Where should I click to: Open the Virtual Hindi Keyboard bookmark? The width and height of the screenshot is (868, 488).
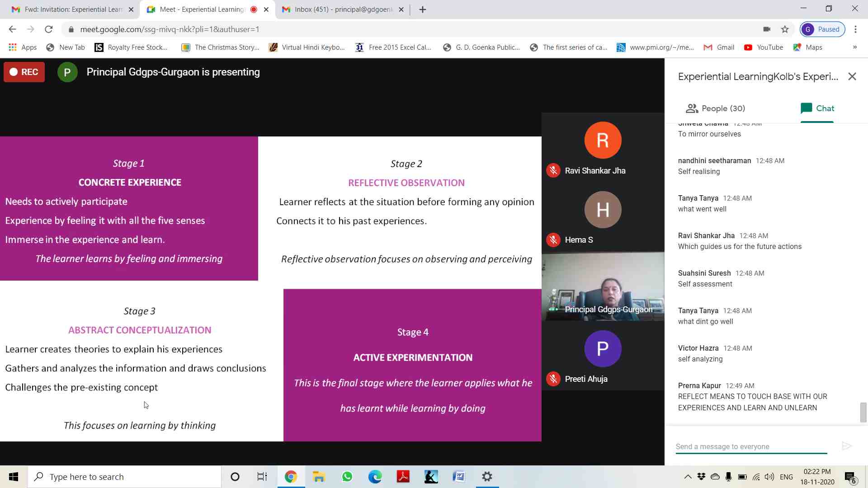[307, 47]
